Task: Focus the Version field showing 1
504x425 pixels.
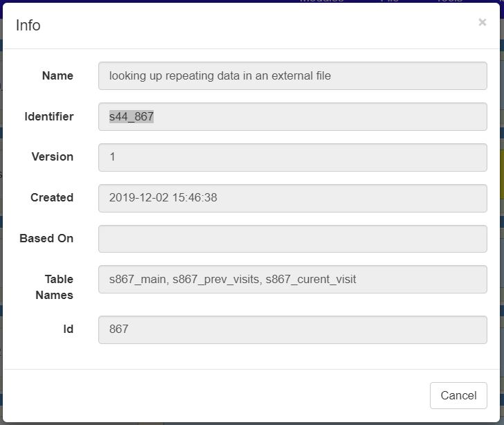Action: (x=292, y=157)
